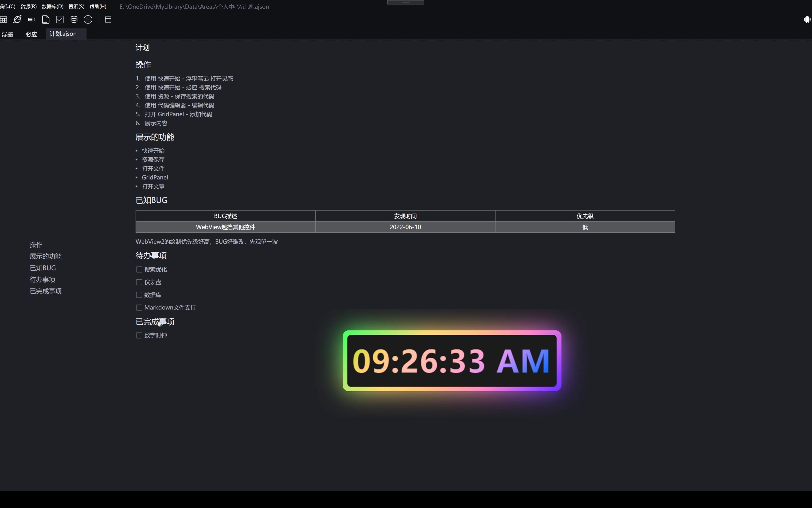Click the toggle-shaped toolbar icon
Screen dimensions: 812x508
click(x=31, y=20)
